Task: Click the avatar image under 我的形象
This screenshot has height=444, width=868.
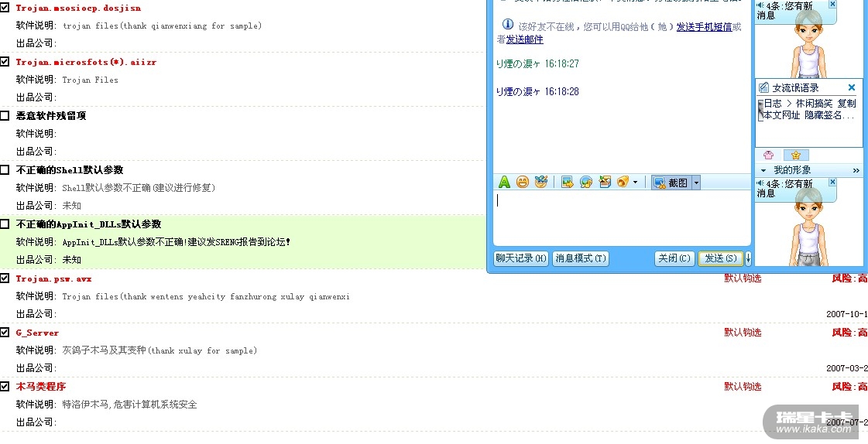Action: click(809, 227)
